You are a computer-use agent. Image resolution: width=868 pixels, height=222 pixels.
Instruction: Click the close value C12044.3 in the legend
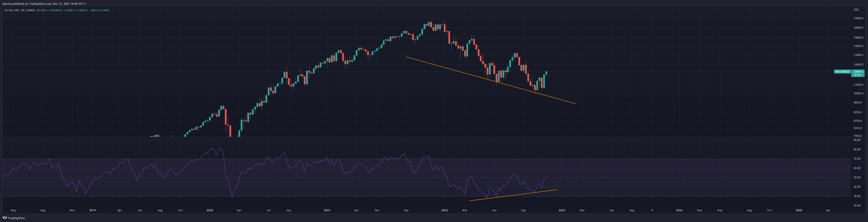point(82,11)
